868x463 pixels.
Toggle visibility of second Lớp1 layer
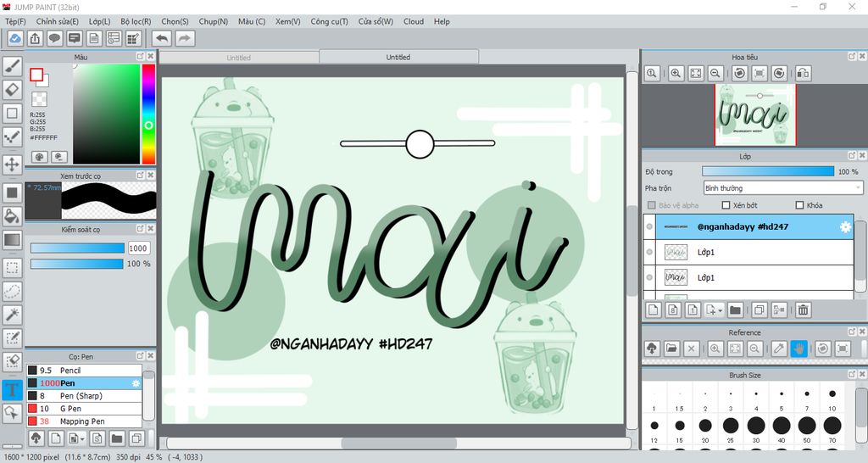pyautogui.click(x=649, y=277)
